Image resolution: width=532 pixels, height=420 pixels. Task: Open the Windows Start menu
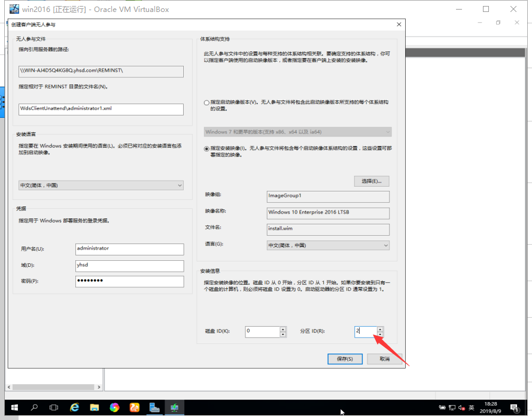14,407
